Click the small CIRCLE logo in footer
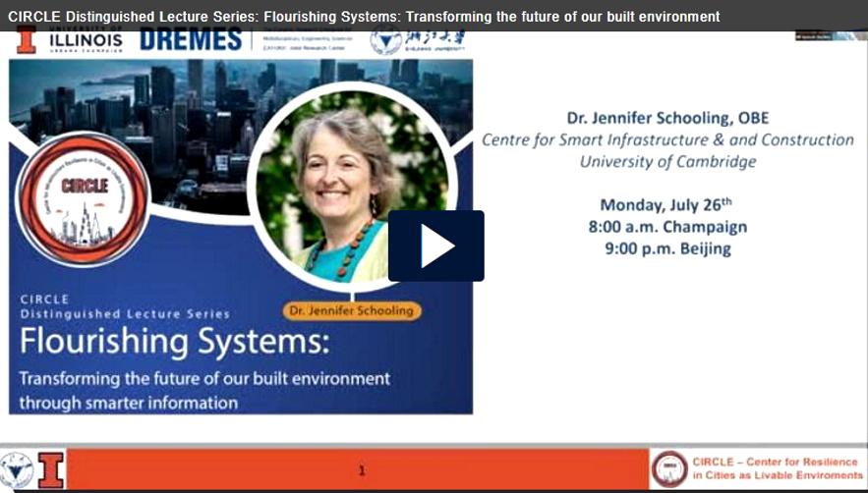Image resolution: width=868 pixels, height=493 pixels. tap(669, 469)
